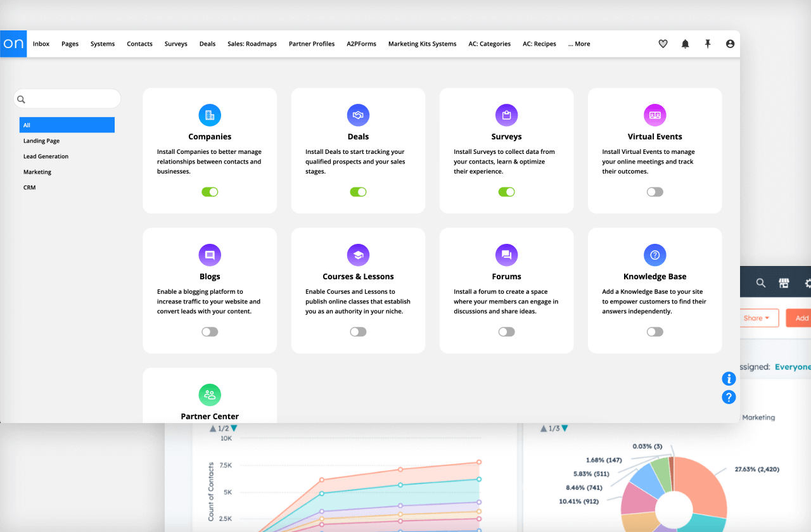Select the Marketing category filter
The height and width of the screenshot is (532, 811).
[x=37, y=172]
